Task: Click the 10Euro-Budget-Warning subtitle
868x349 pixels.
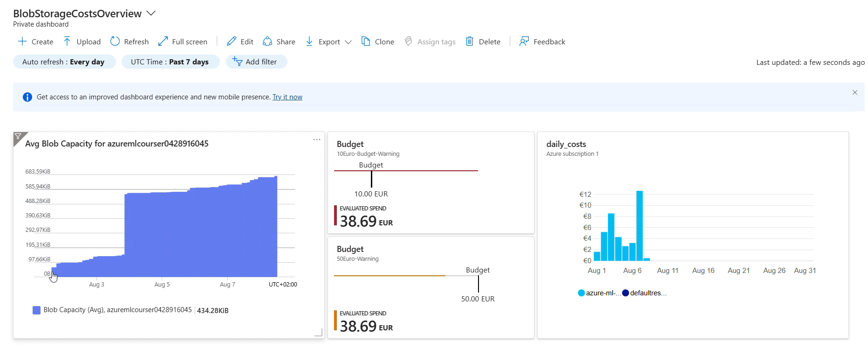Action: click(x=368, y=154)
